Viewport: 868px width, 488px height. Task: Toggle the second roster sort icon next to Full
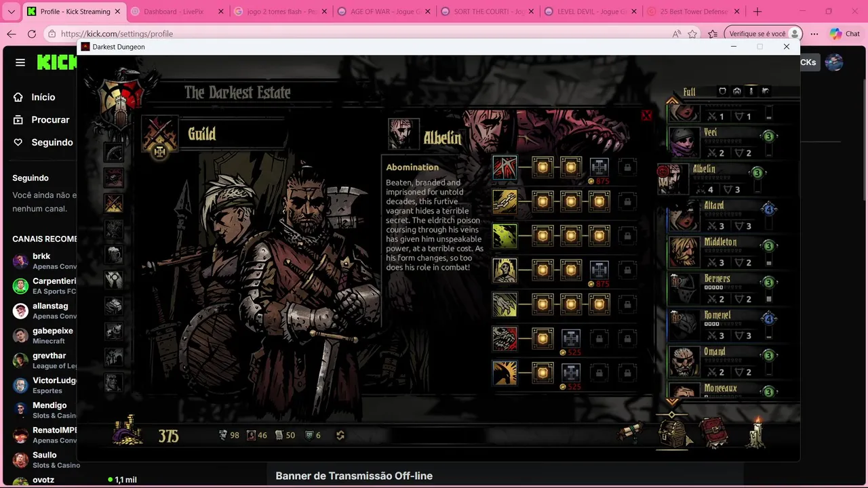(x=736, y=91)
